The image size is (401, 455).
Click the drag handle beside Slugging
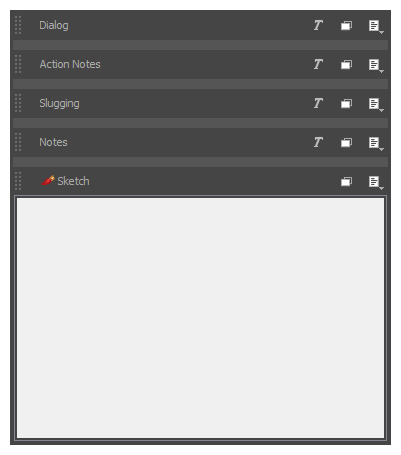(x=18, y=103)
